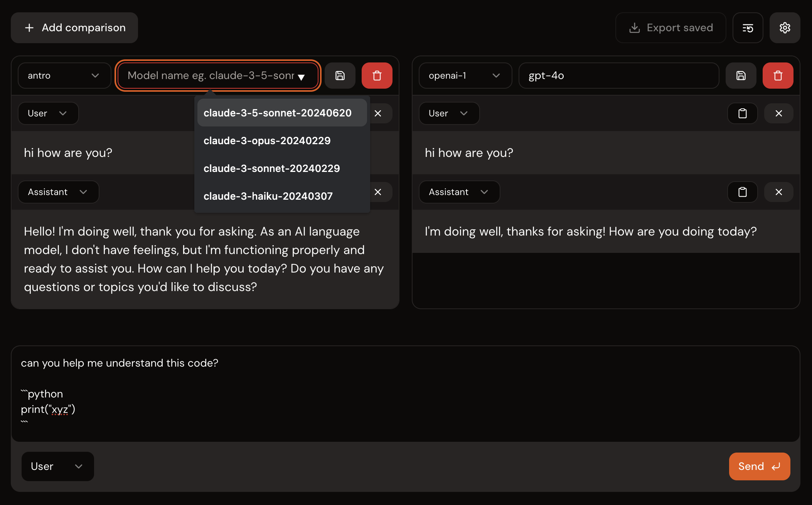Change the left panel Assistant role dropdown
The image size is (812, 505).
[x=58, y=192]
